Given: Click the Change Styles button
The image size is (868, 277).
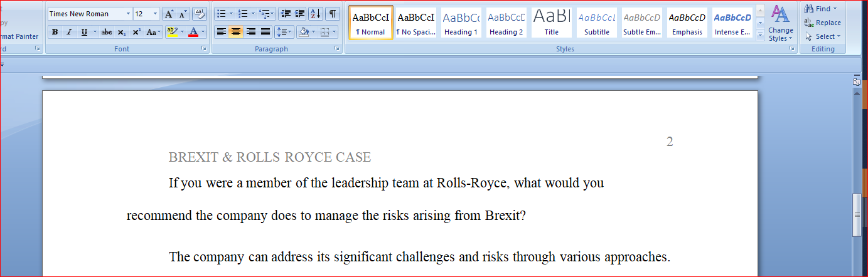Looking at the screenshot, I should click(780, 24).
